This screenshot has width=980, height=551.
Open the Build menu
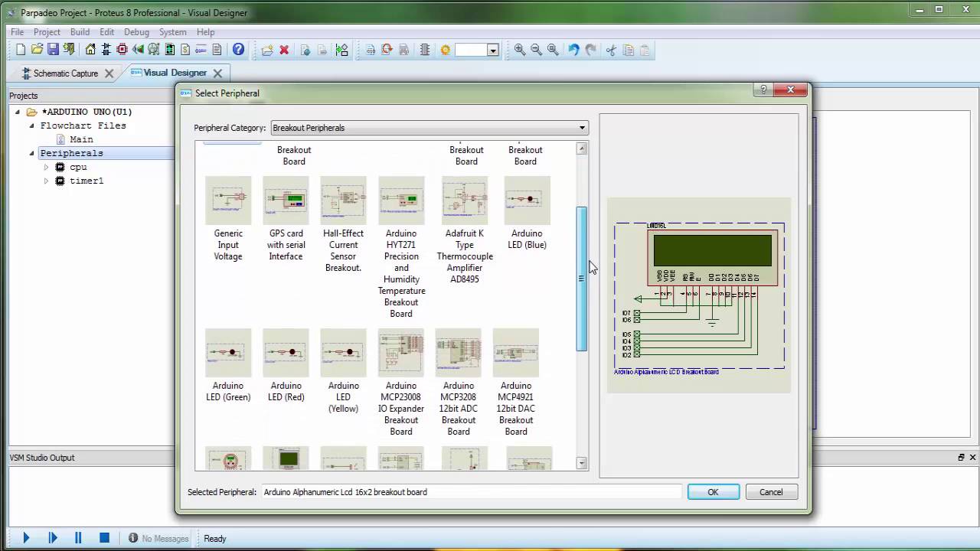click(x=80, y=32)
